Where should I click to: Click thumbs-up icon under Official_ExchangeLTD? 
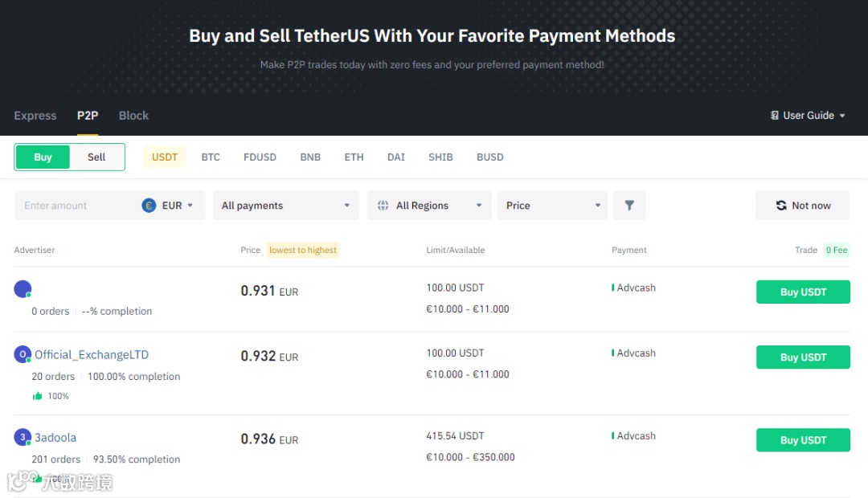(37, 396)
